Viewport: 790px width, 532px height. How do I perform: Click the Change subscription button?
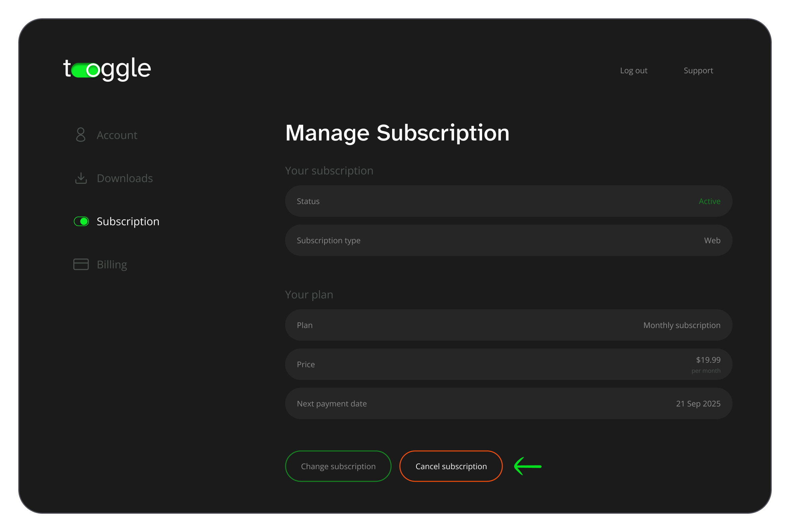pos(338,466)
